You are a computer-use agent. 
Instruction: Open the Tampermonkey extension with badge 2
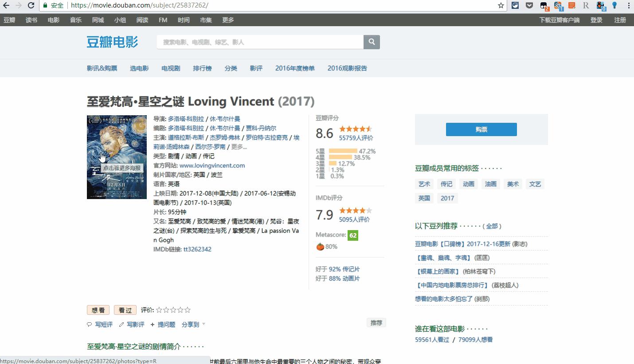(x=544, y=6)
